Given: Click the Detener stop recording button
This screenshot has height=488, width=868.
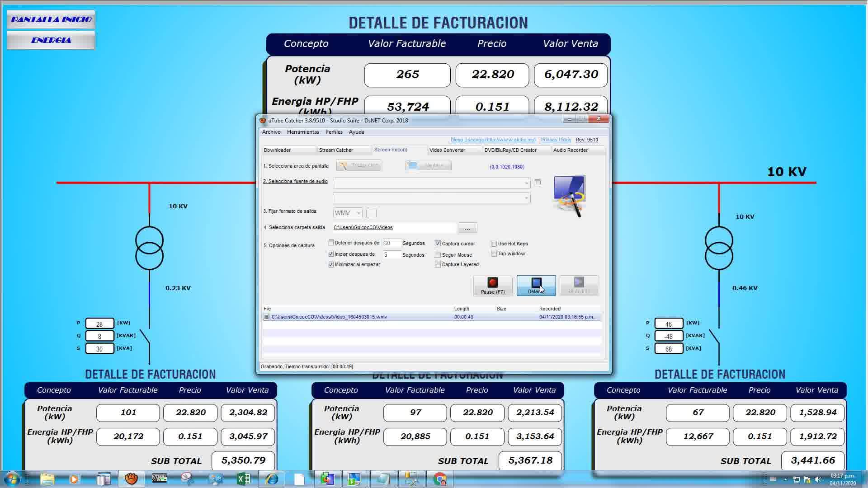Looking at the screenshot, I should (x=536, y=286).
